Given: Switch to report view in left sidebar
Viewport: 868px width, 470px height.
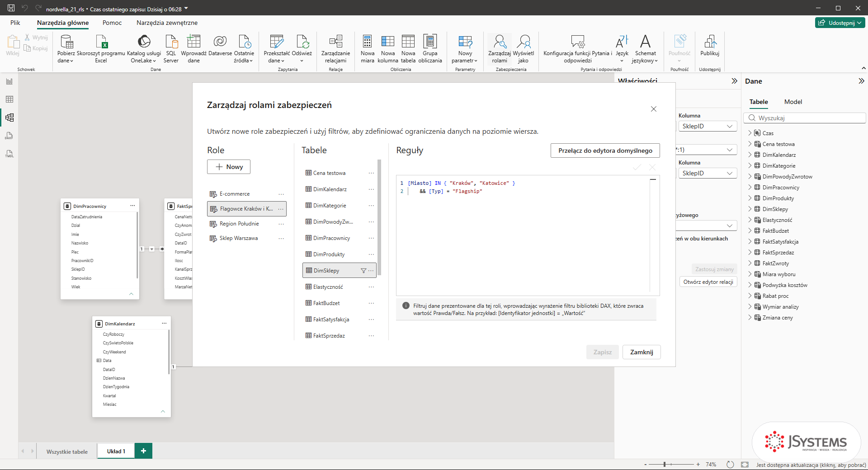Looking at the screenshot, I should tap(9, 81).
